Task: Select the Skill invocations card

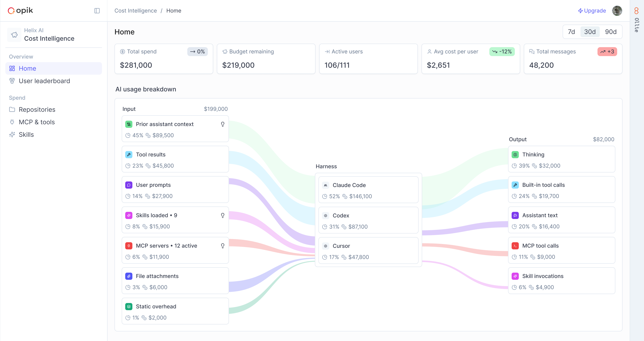Action: point(561,281)
